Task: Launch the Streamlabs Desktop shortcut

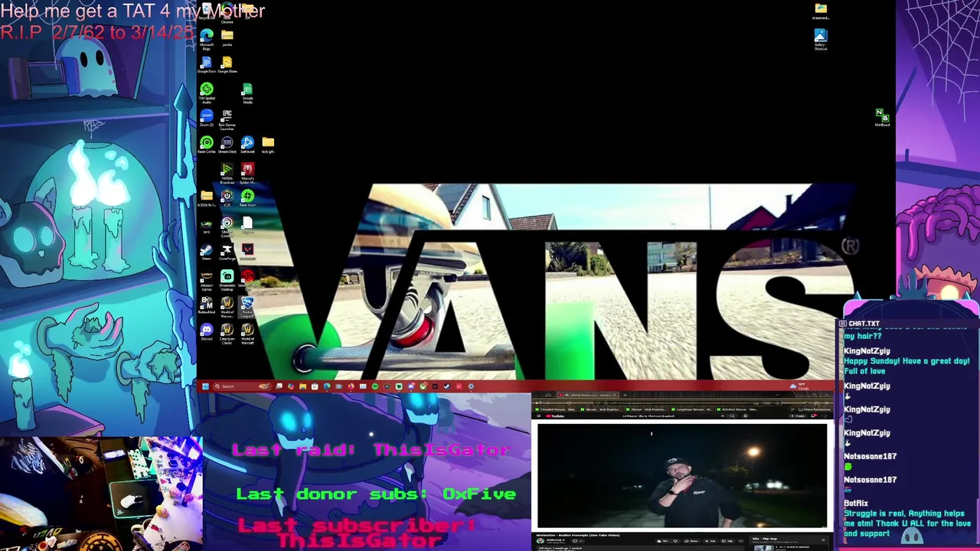Action: pos(227,280)
